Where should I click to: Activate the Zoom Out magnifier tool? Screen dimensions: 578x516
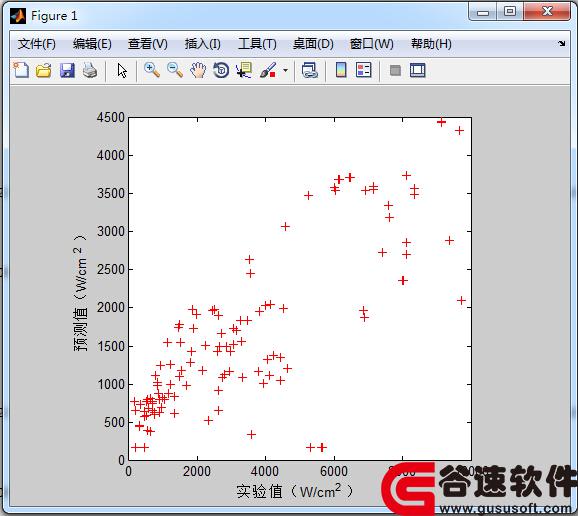(x=175, y=70)
